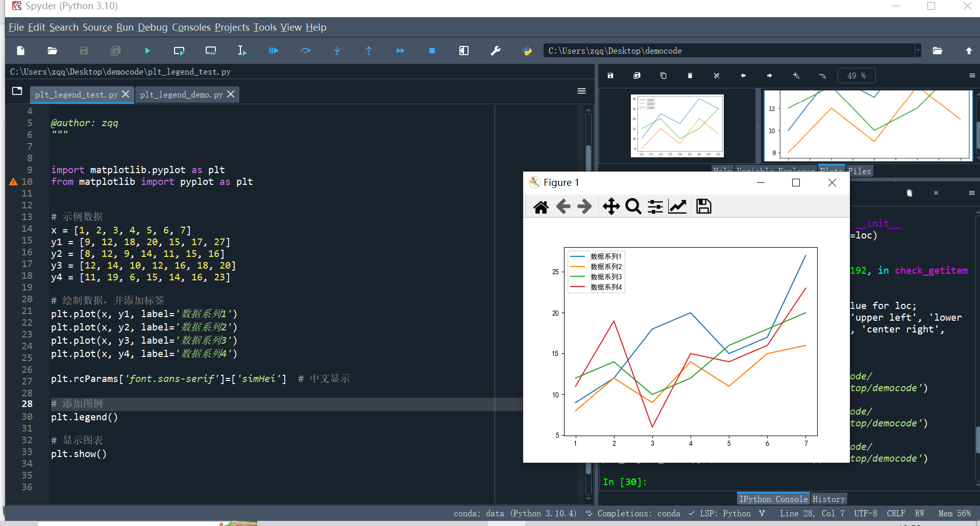Click LSP: Python status entry
This screenshot has width=980, height=526.
pyautogui.click(x=720, y=513)
